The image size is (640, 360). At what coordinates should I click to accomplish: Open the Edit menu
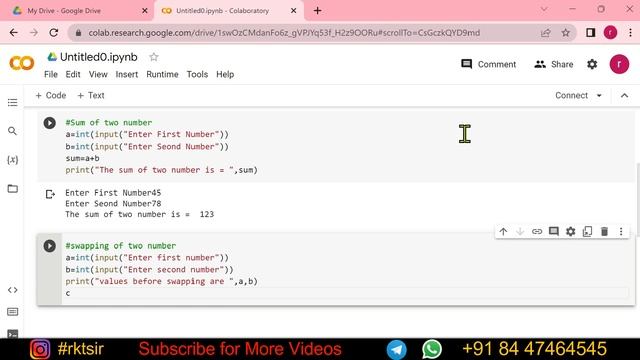tap(73, 74)
